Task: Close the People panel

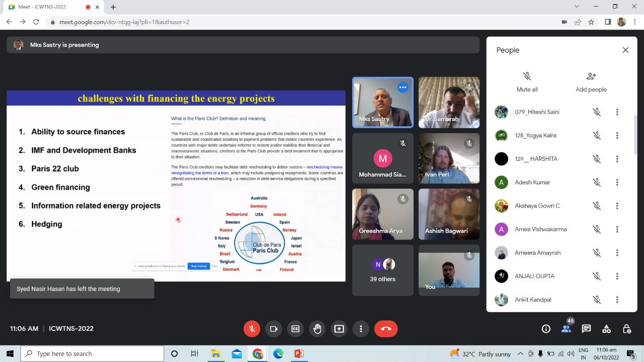Action: pyautogui.click(x=625, y=50)
